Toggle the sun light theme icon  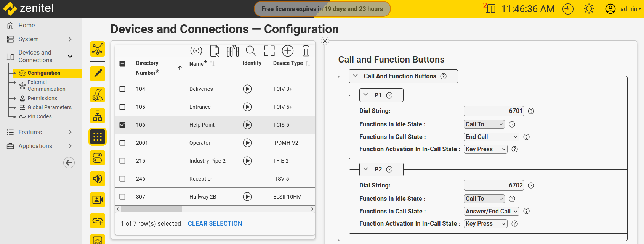pyautogui.click(x=589, y=9)
